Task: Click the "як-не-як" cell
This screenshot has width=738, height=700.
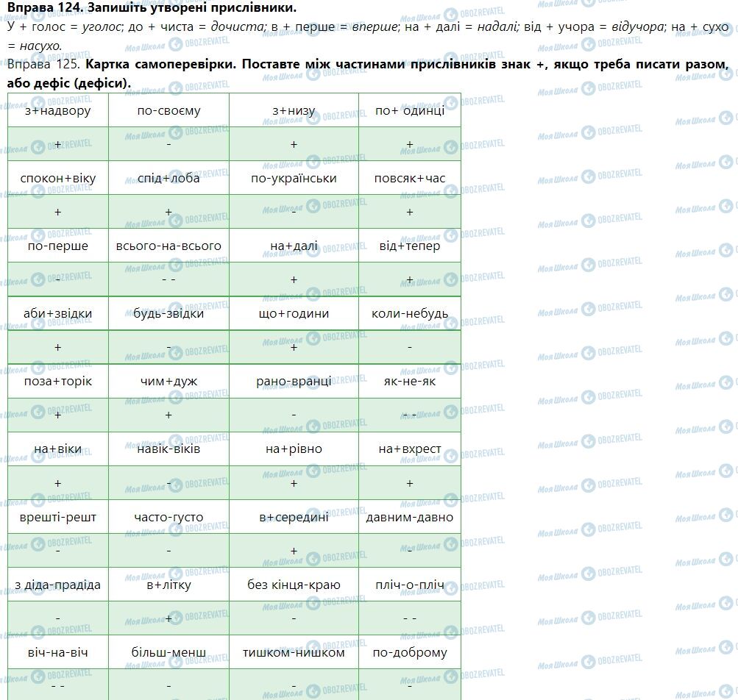Action: [x=410, y=381]
